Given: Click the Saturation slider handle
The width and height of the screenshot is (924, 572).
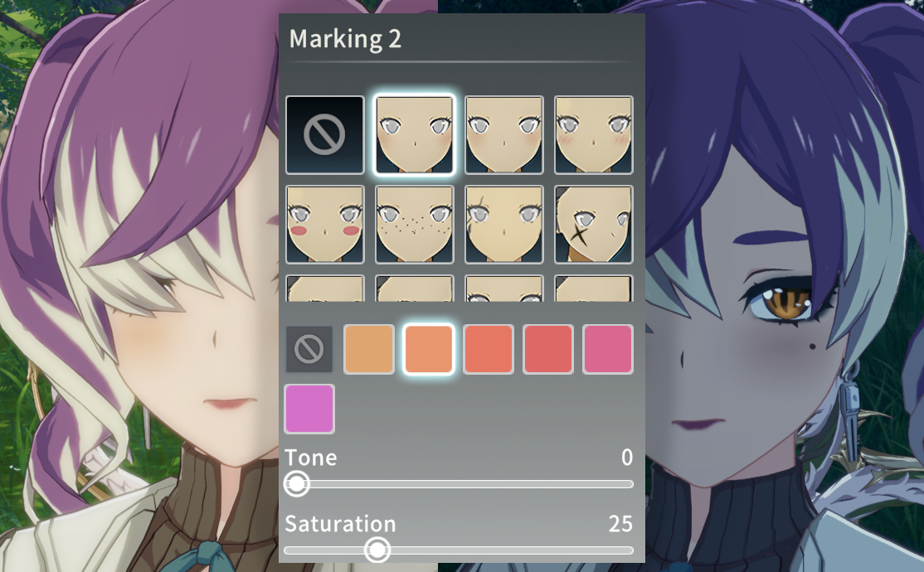Looking at the screenshot, I should click(377, 550).
